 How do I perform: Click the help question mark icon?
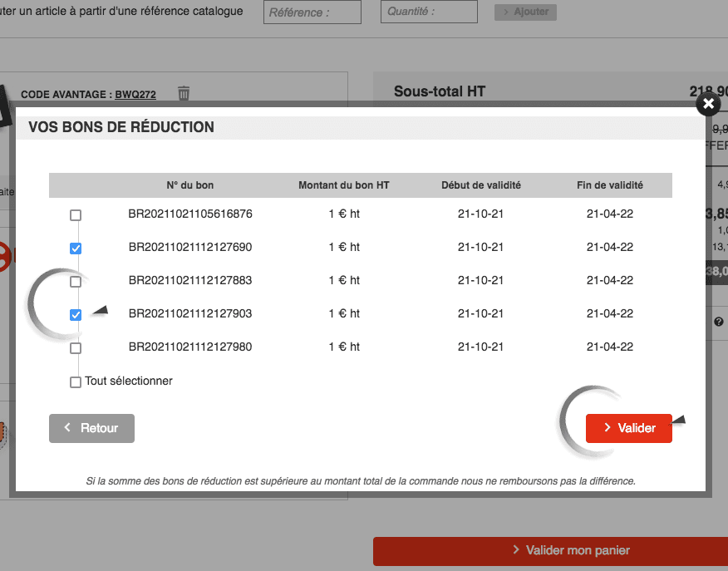(718, 322)
